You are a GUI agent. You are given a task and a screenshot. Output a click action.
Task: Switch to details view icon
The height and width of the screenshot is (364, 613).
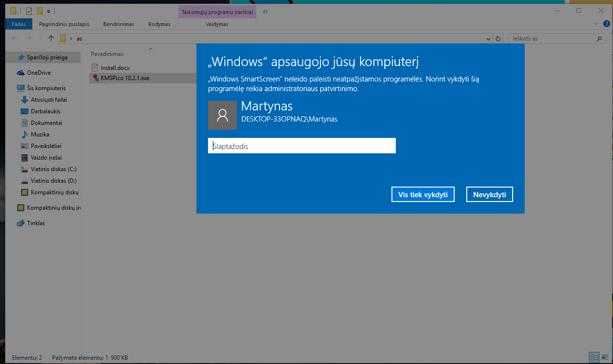tap(594, 357)
